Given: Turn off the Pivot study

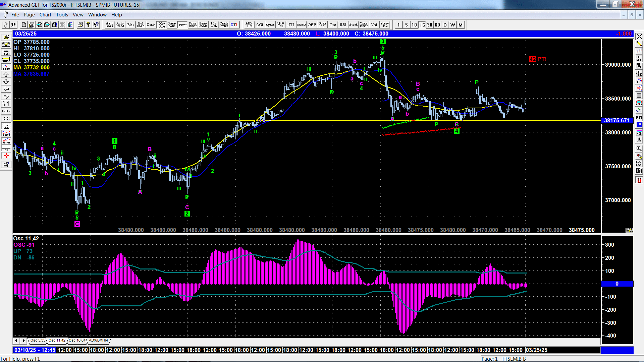Looking at the screenshot, I should [x=182, y=25].
